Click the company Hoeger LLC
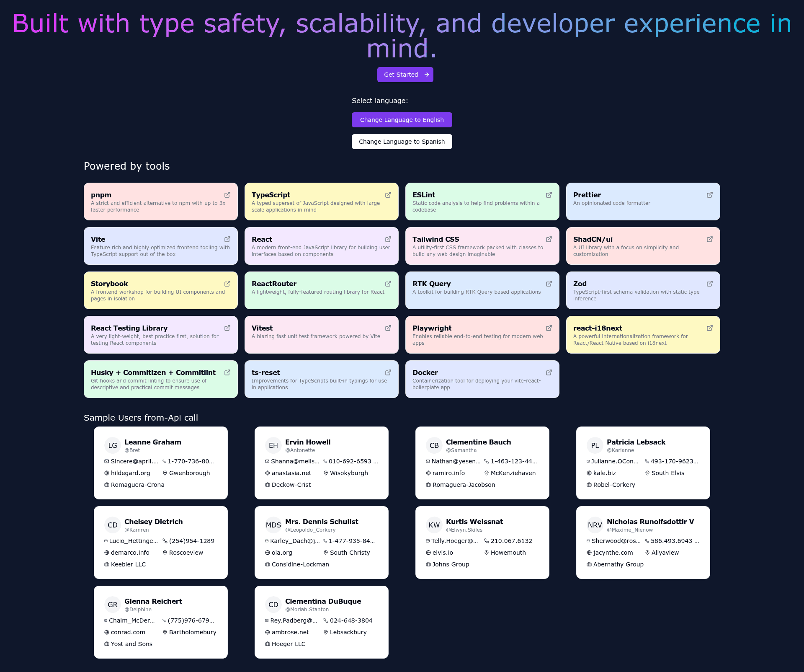 pos(289,644)
